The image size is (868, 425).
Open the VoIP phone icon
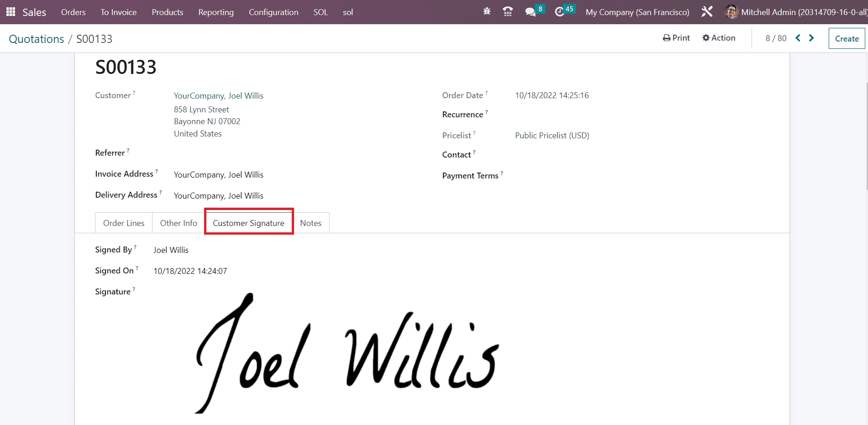pyautogui.click(x=507, y=12)
